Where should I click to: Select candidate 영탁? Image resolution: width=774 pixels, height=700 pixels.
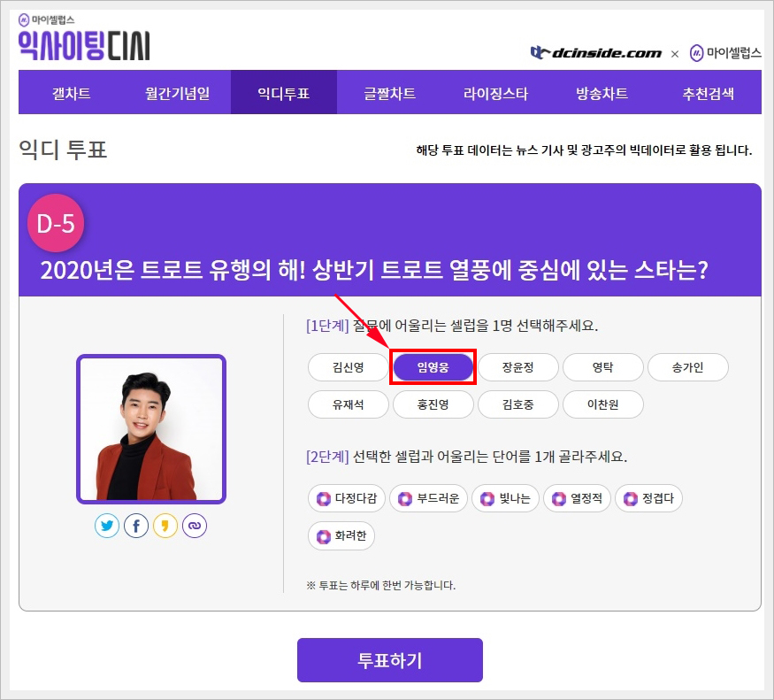pos(602,367)
